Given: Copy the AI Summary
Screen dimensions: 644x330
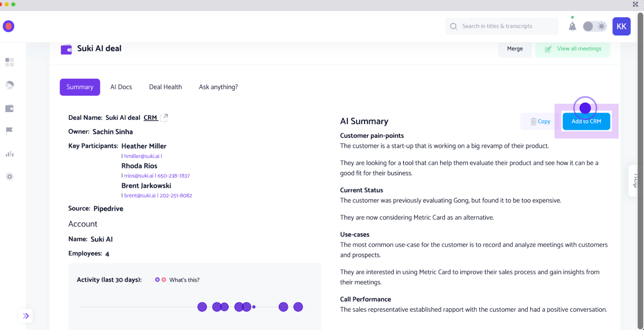Looking at the screenshot, I should [540, 121].
